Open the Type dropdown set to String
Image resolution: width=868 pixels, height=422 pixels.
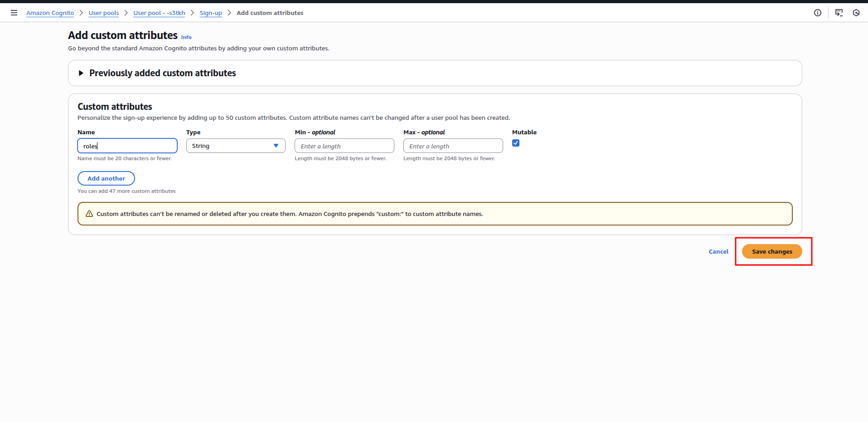point(236,146)
